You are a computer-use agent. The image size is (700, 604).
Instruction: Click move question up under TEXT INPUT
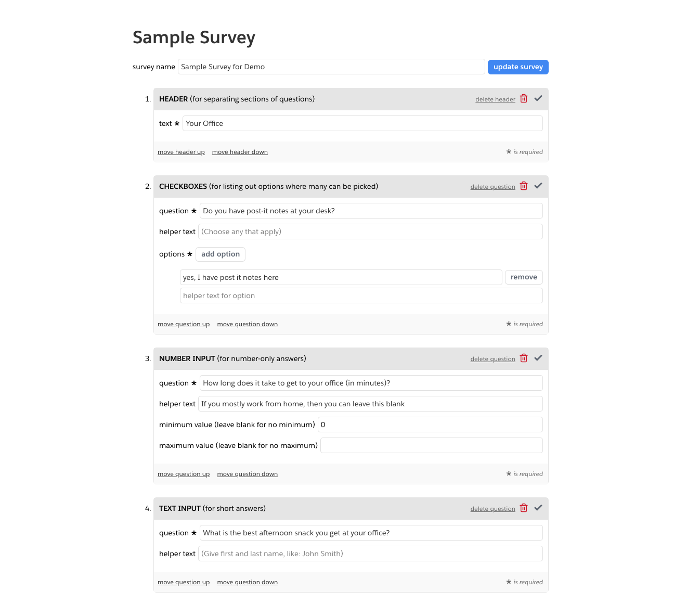tap(184, 582)
